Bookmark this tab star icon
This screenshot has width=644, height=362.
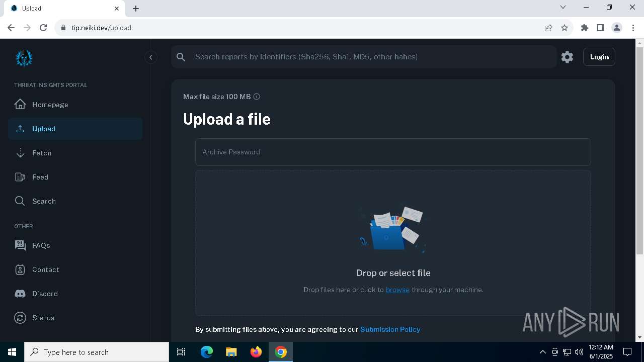[565, 28]
